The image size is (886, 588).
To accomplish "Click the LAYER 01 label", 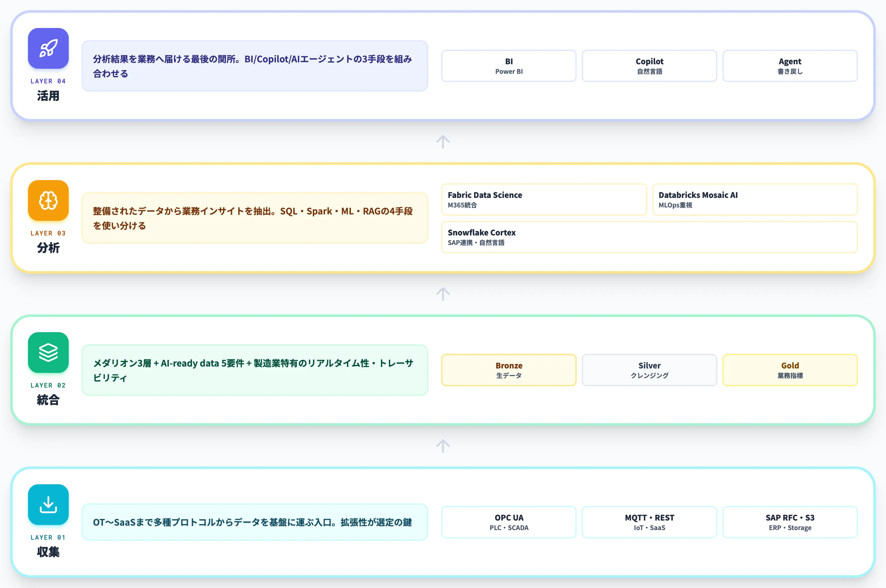I will (48, 537).
